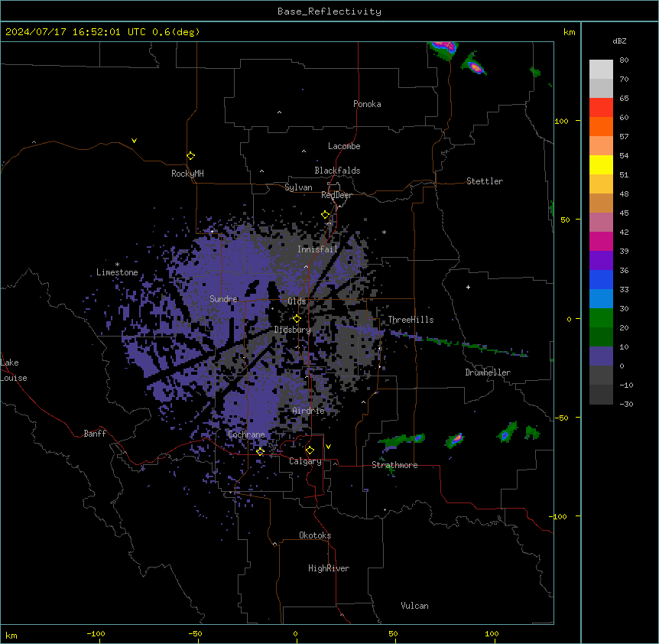Click the Strathmore town label
The width and height of the screenshot is (659, 644).
[394, 465]
